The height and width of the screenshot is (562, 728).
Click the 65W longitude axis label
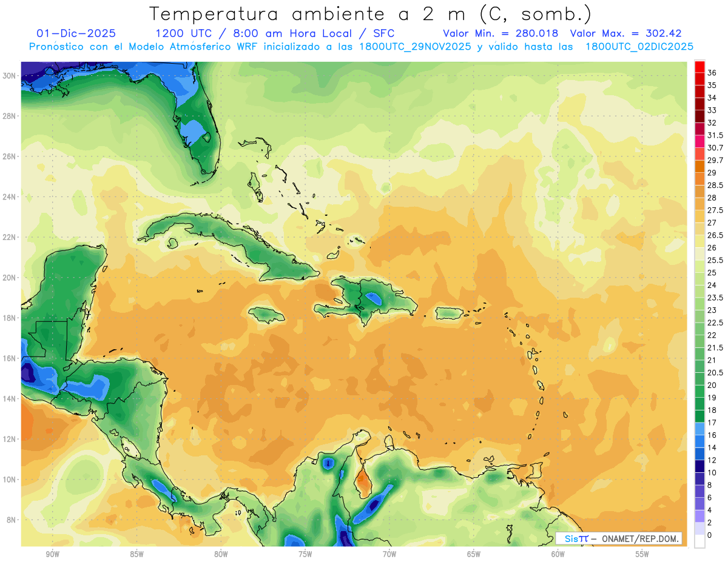click(x=474, y=554)
